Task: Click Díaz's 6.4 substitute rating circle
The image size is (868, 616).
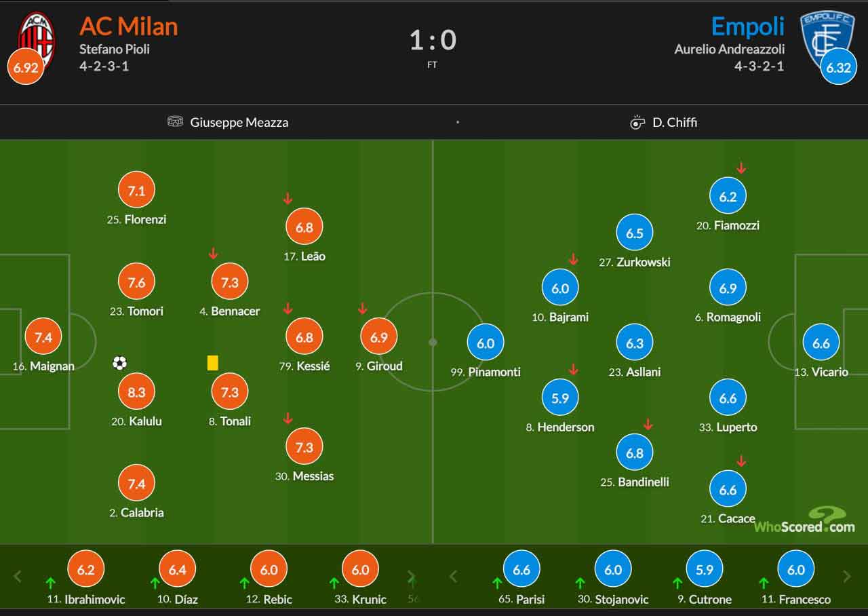Action: [178, 570]
